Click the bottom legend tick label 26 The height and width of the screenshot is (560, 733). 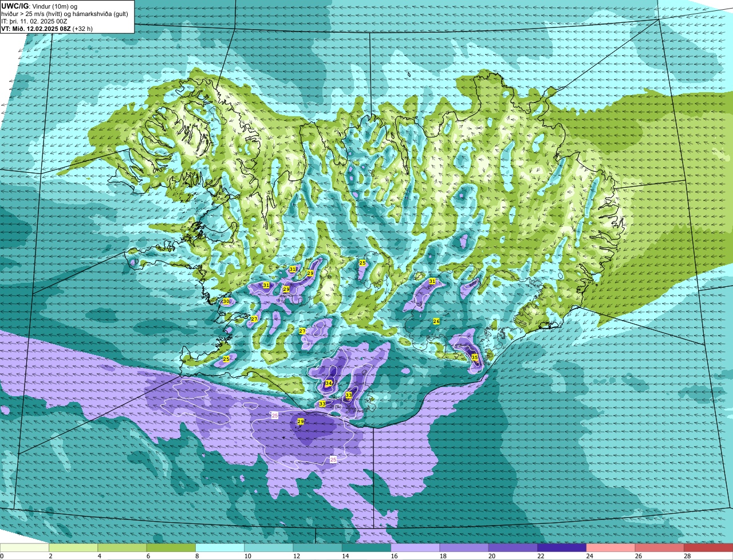click(x=638, y=556)
